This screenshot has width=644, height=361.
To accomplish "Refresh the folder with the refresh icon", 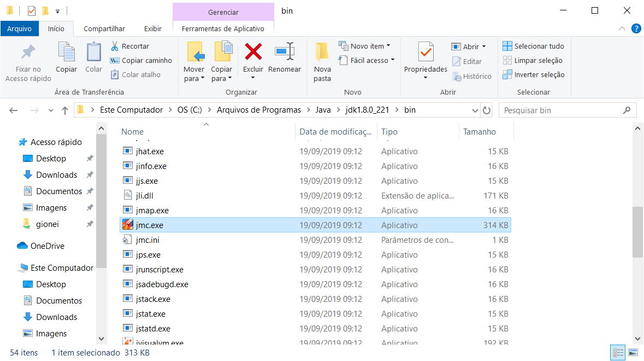I will pos(487,109).
